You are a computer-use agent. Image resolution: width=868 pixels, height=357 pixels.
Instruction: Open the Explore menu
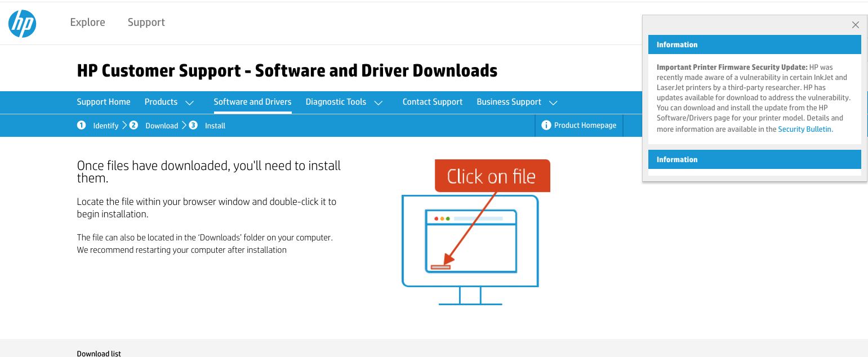click(x=87, y=23)
